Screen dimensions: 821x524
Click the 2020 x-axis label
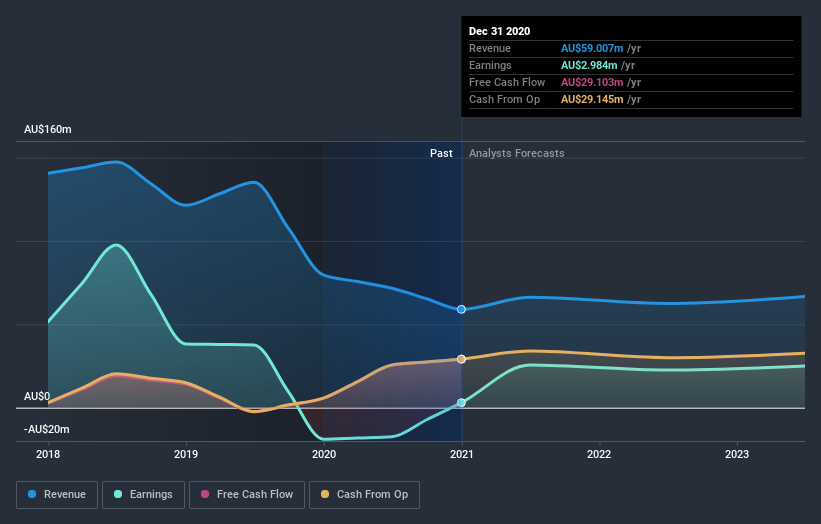pyautogui.click(x=324, y=454)
